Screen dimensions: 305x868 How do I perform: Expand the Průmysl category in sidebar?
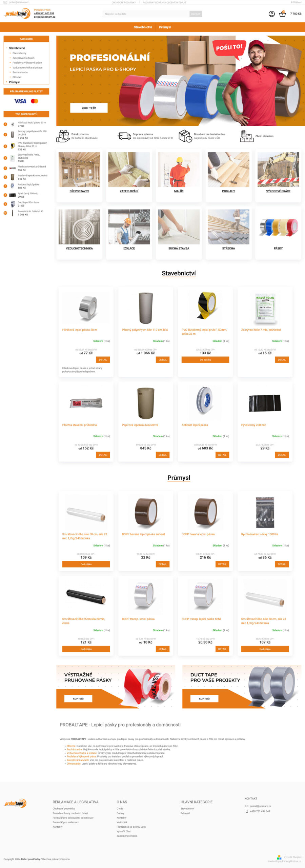point(6,82)
